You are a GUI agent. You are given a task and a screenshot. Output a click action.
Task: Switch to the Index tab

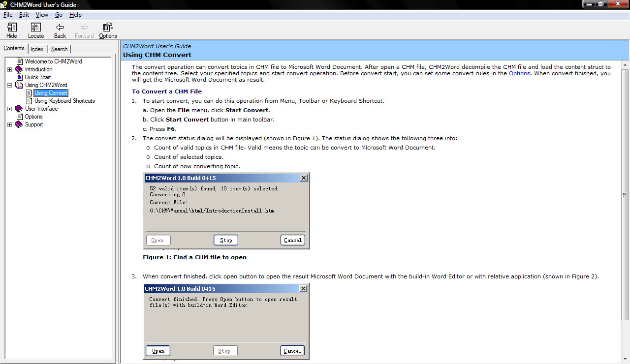[37, 49]
